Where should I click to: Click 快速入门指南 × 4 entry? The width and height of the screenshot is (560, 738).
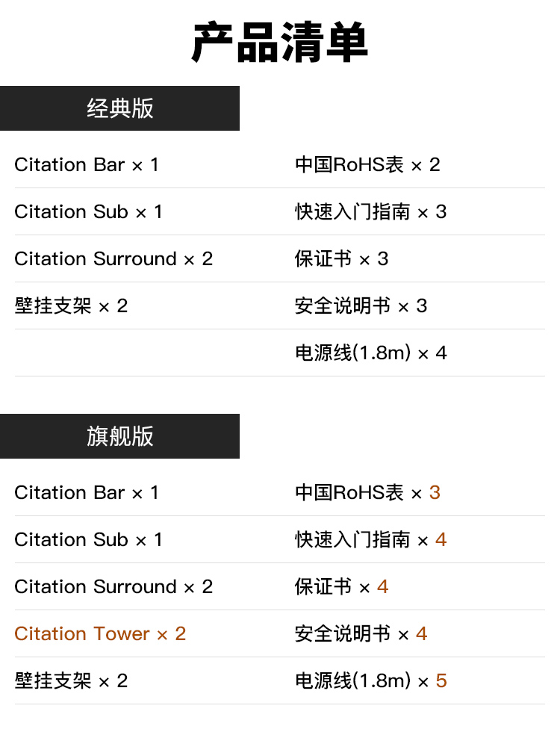pos(370,539)
